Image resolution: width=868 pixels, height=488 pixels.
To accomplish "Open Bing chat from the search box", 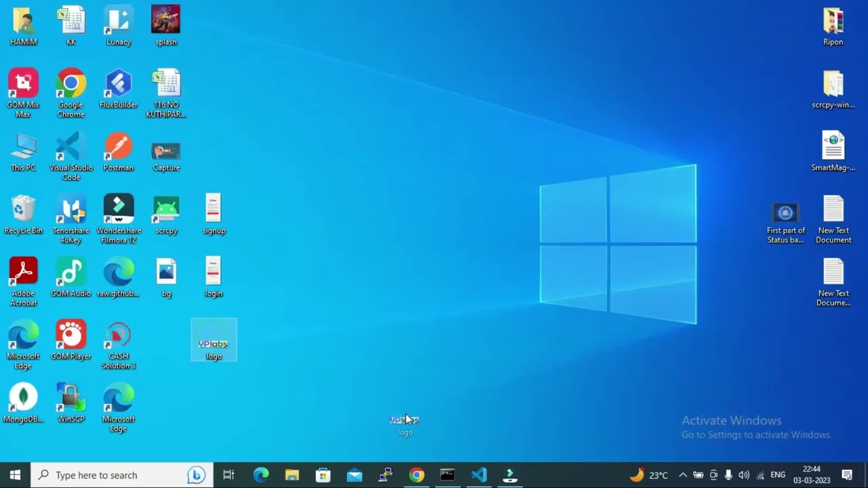I will (x=197, y=475).
